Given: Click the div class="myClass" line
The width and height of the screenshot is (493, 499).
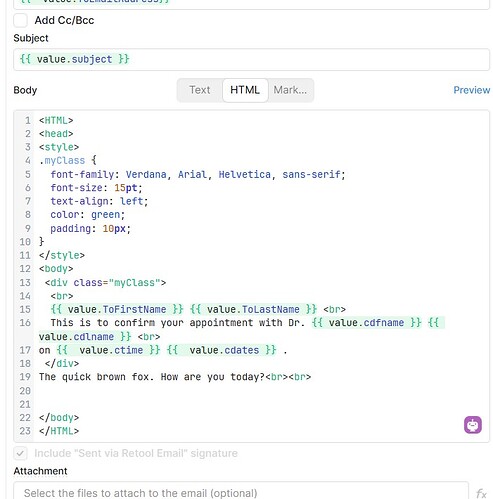Looking at the screenshot, I should (x=105, y=283).
